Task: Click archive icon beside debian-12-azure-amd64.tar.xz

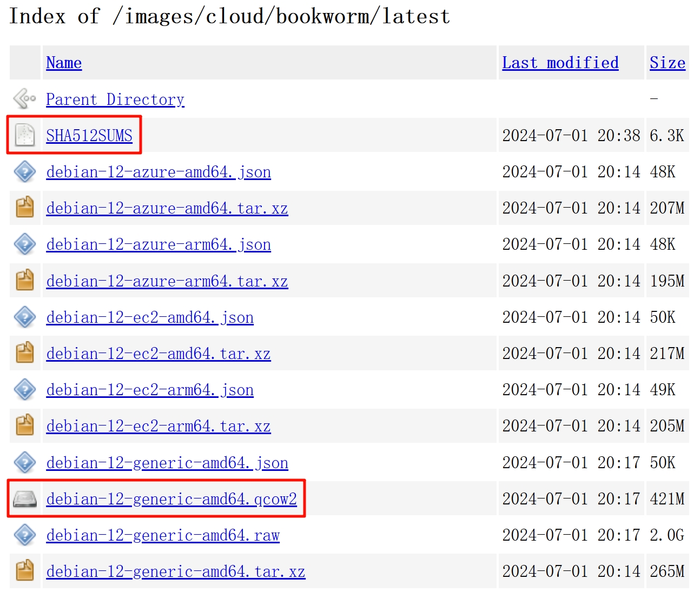Action: click(25, 208)
